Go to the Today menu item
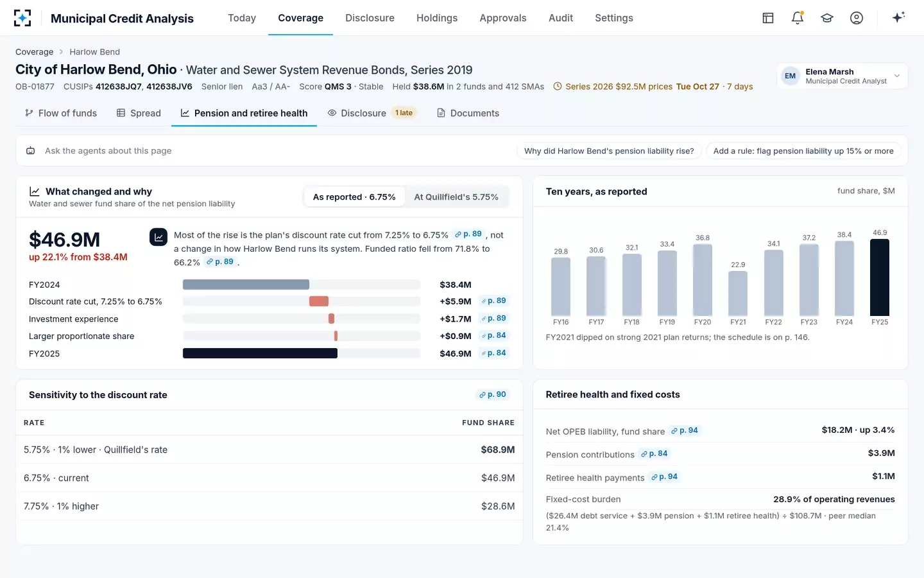This screenshot has width=924, height=578. [242, 18]
